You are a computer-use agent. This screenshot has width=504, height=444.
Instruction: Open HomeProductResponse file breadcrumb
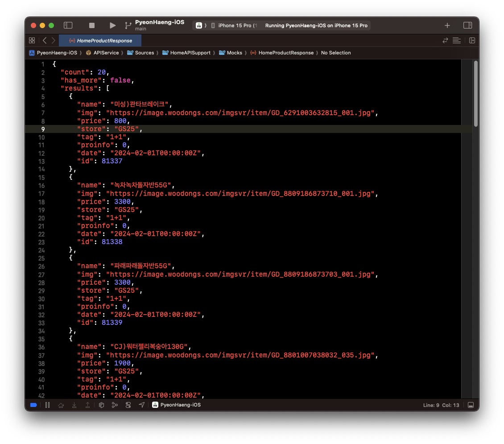point(282,53)
